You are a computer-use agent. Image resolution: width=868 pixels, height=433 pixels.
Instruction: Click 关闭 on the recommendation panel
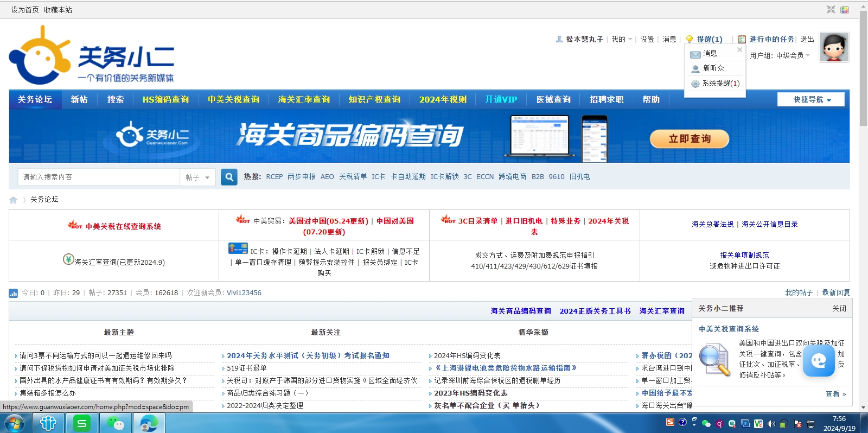(x=839, y=308)
